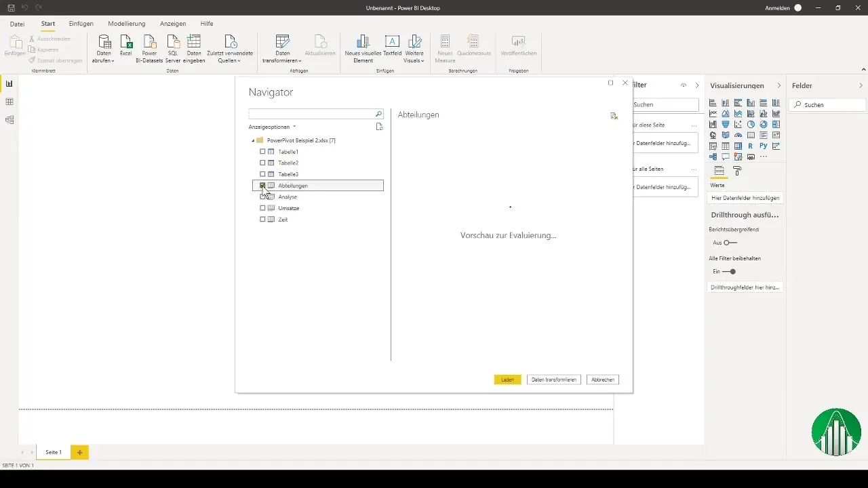
Task: Click the preview options icon beside Abteilungen
Action: 614,116
